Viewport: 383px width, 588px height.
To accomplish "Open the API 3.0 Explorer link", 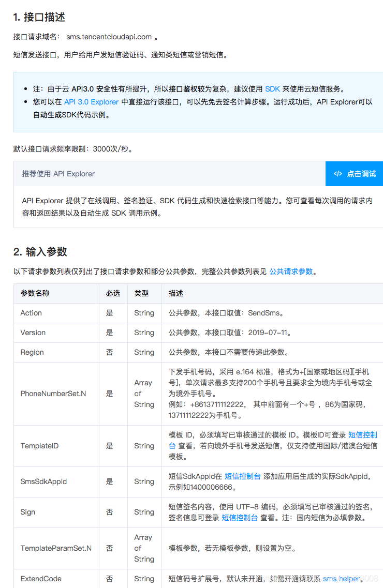I will [x=92, y=102].
